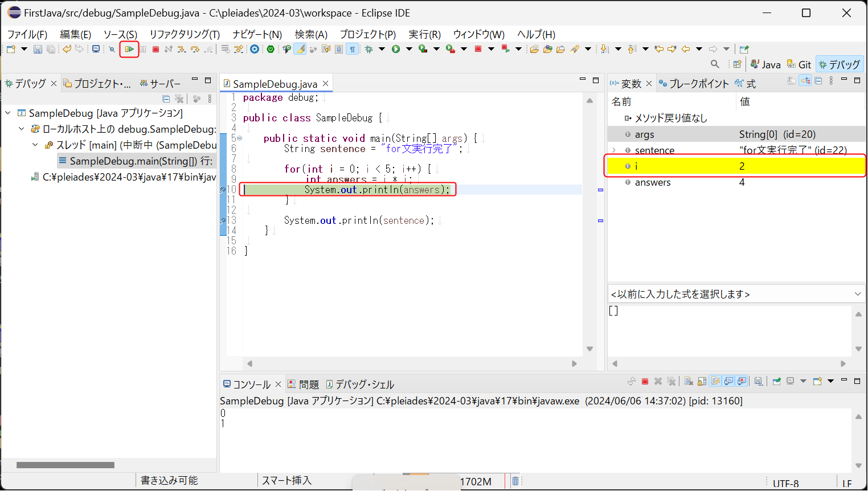The image size is (868, 491).
Task: Switch to the Git perspective
Action: tap(799, 64)
